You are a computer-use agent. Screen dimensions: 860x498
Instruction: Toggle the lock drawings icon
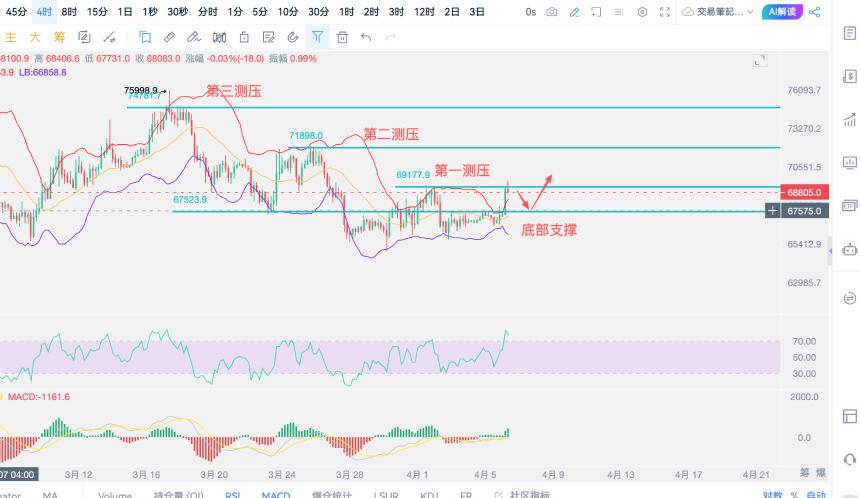244,37
